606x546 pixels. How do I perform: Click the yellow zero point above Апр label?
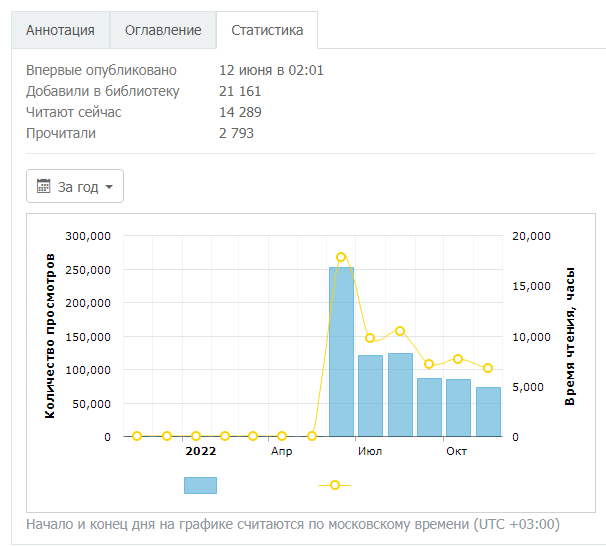pos(283,436)
